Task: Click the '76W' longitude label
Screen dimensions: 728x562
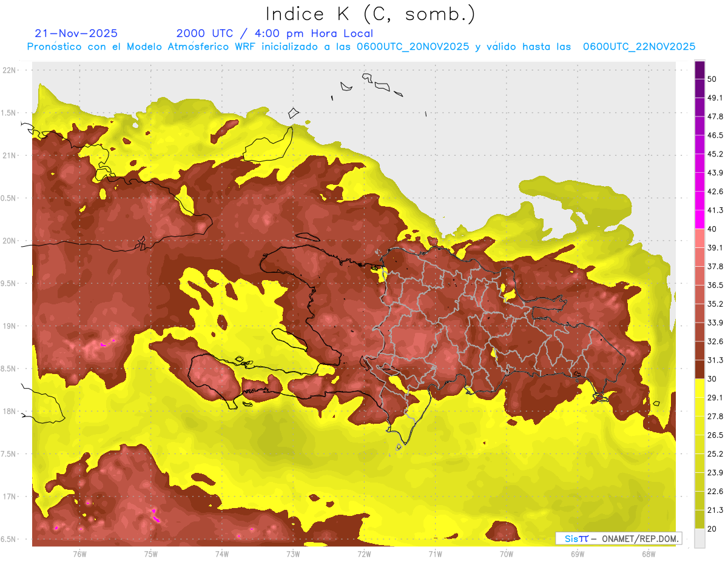Action: (x=79, y=554)
